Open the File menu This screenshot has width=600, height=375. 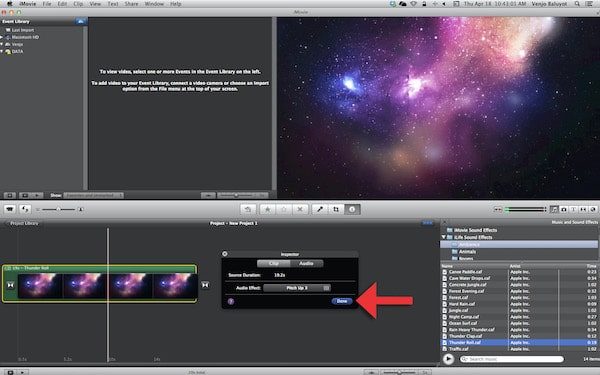pos(47,4)
